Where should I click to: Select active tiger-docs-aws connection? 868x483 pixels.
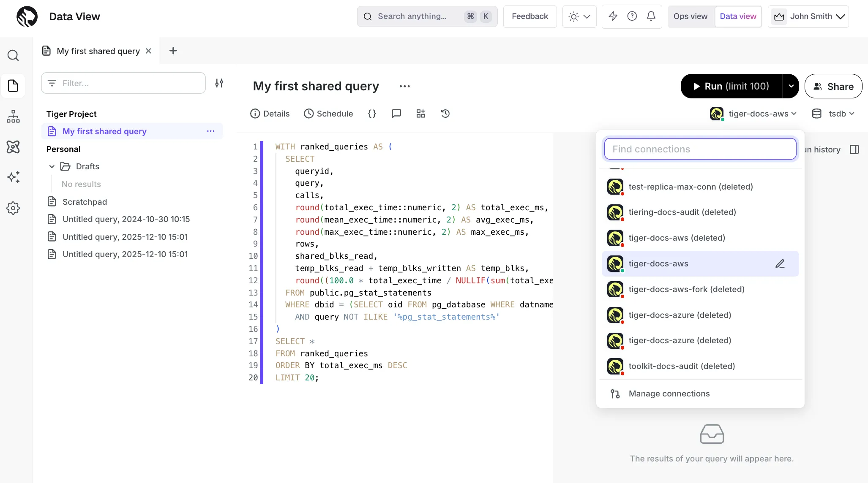(x=700, y=264)
